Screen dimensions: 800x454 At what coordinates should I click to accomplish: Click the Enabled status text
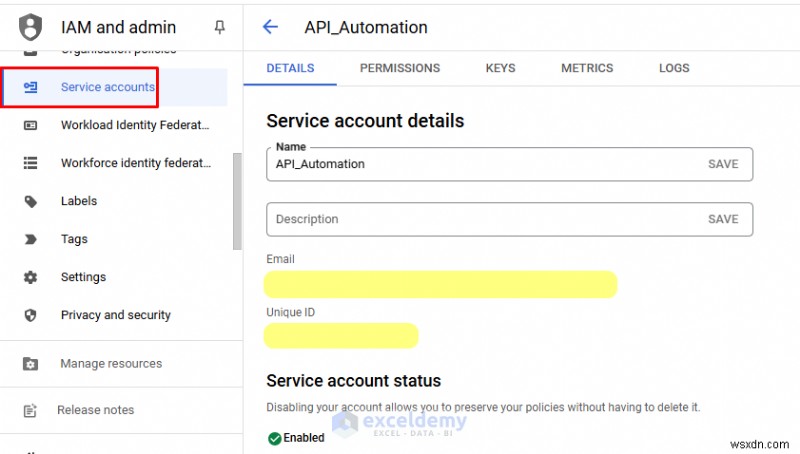point(304,438)
